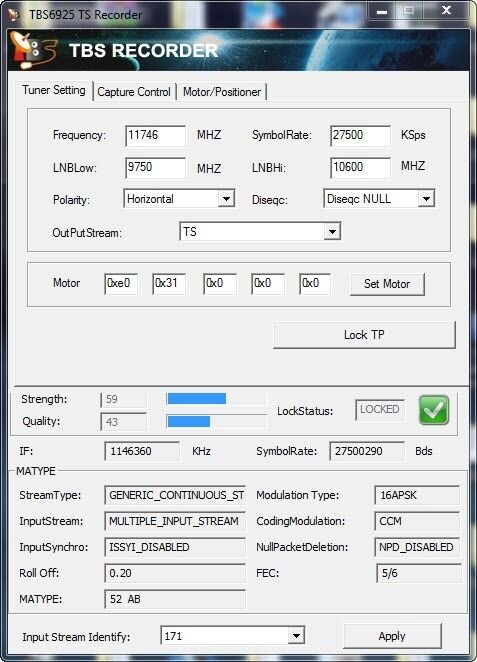Click the SymbolRate field showing 27500
The width and height of the screenshot is (477, 662).
point(360,136)
